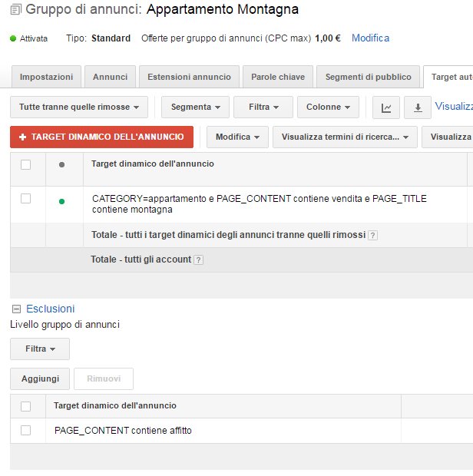Click the Livello gruppo di annunci label

pyautogui.click(x=65, y=325)
